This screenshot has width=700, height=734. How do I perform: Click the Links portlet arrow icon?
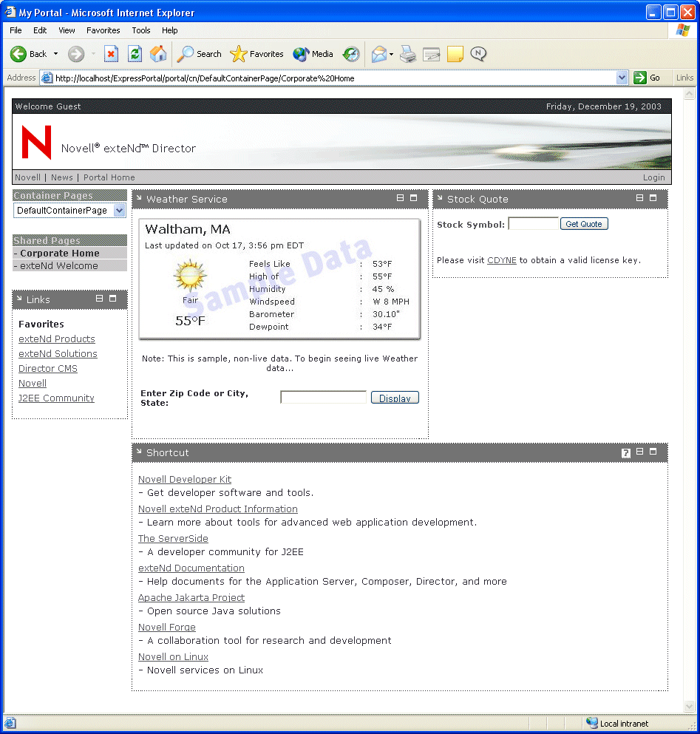(19, 298)
